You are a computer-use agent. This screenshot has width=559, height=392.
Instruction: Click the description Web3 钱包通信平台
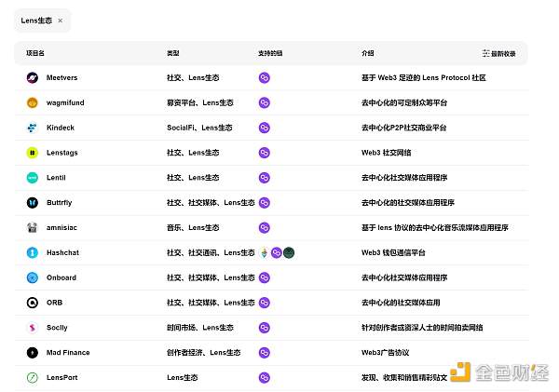[x=393, y=252]
